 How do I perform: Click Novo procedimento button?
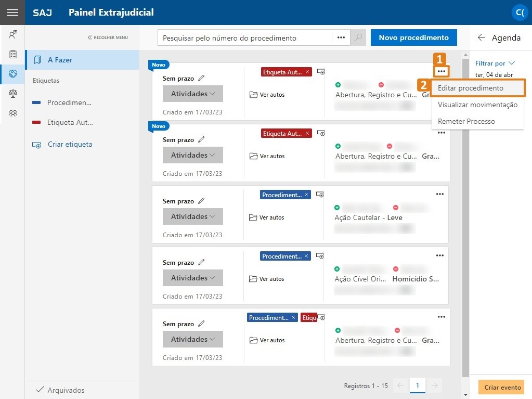[413, 37]
